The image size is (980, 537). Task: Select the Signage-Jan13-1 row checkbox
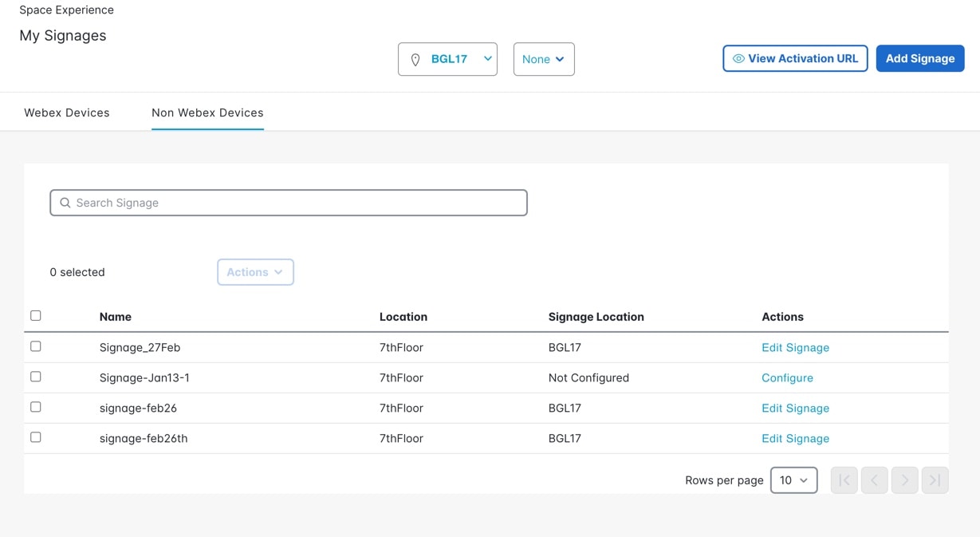tap(36, 377)
